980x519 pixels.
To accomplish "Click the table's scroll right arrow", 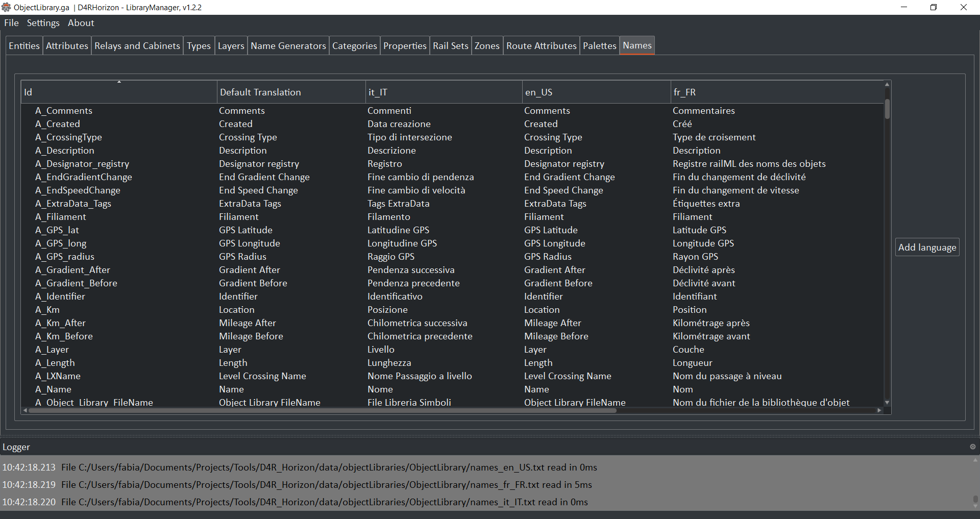I will [879, 410].
